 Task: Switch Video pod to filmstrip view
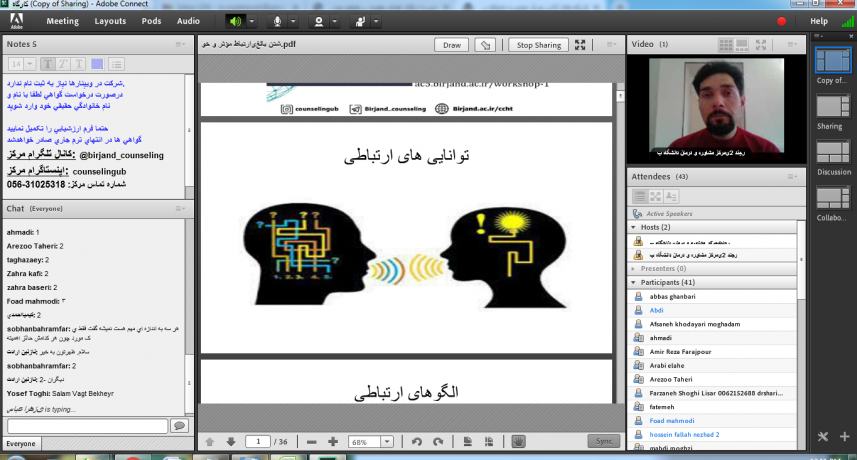tap(742, 45)
